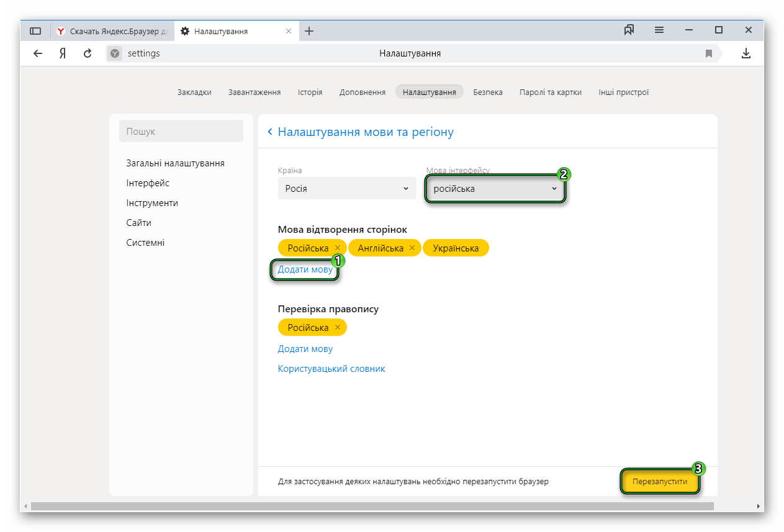
Task: Remove Англійська language chip
Action: pyautogui.click(x=412, y=248)
